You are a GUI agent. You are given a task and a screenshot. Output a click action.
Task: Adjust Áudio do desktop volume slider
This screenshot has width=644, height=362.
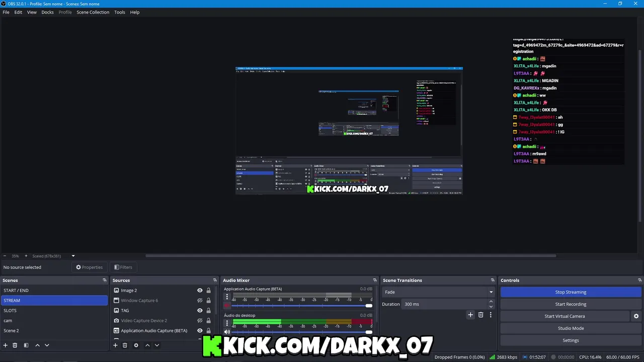pyautogui.click(x=301, y=332)
